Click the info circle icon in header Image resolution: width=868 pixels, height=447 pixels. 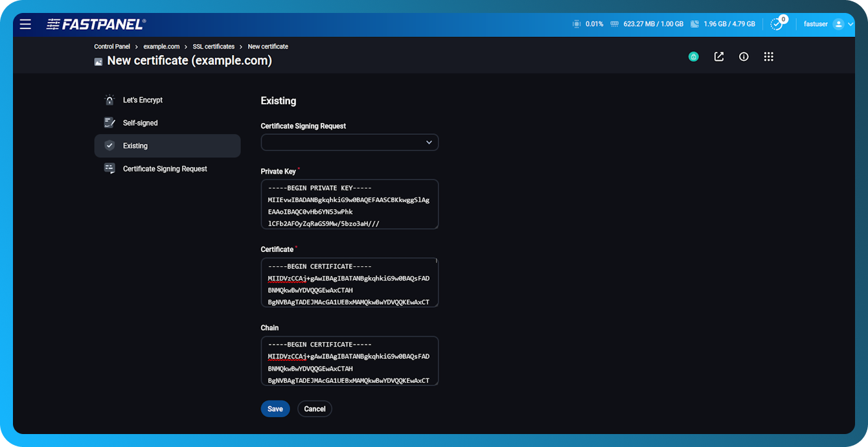click(743, 56)
